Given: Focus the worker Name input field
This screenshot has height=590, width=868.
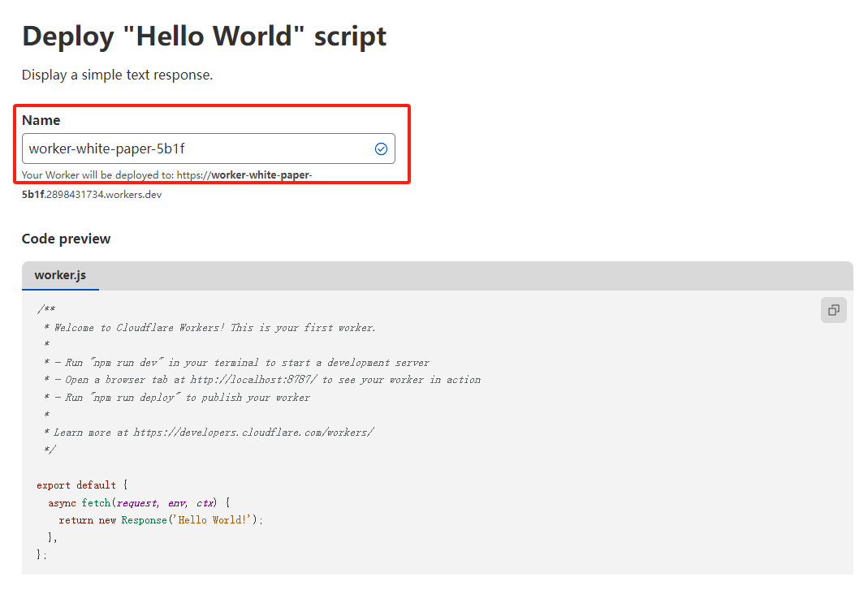Looking at the screenshot, I should coord(208,149).
